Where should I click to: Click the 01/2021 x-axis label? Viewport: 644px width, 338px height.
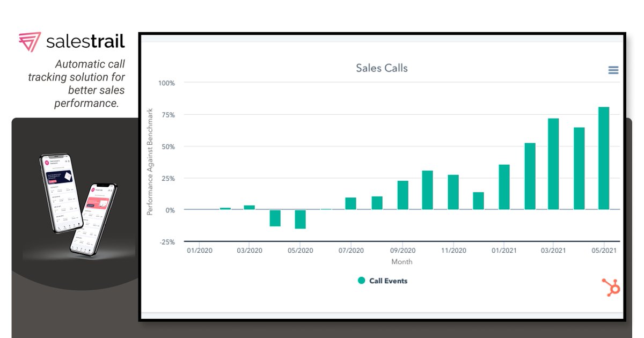504,251
